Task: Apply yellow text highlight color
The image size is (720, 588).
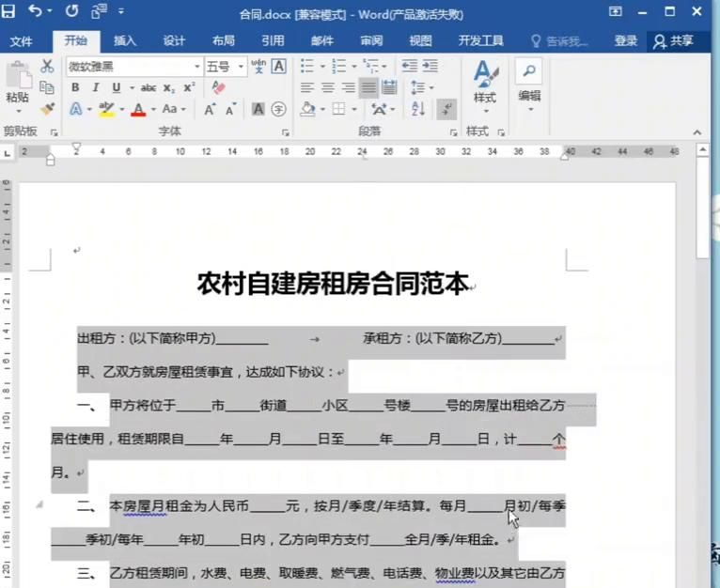Action: click(106, 109)
